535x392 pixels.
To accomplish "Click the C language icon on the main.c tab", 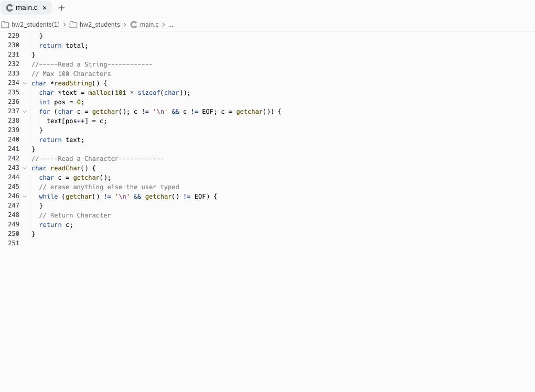I will [x=8, y=7].
